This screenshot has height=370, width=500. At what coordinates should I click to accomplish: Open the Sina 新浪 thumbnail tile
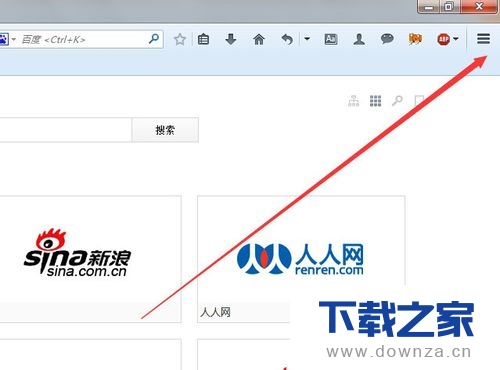(90, 259)
